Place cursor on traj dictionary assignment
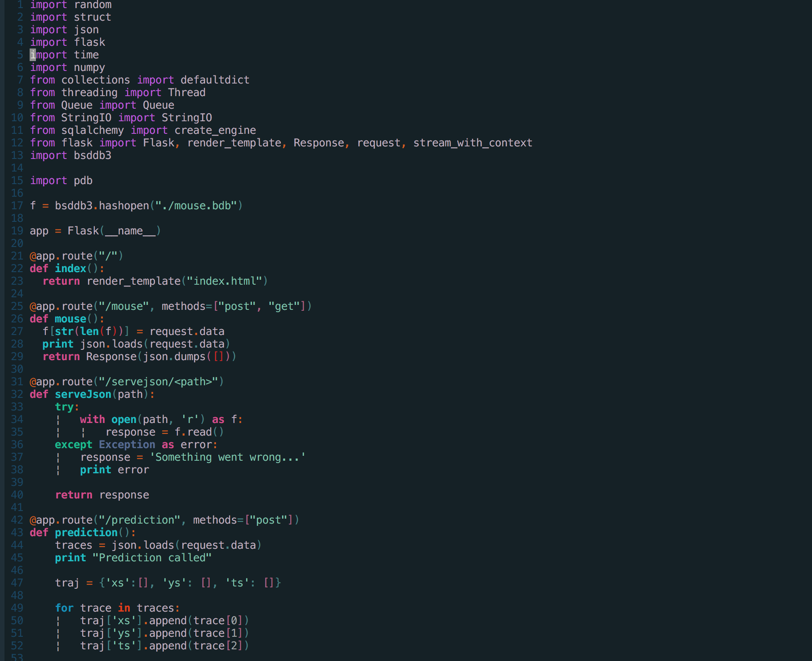 (67, 583)
